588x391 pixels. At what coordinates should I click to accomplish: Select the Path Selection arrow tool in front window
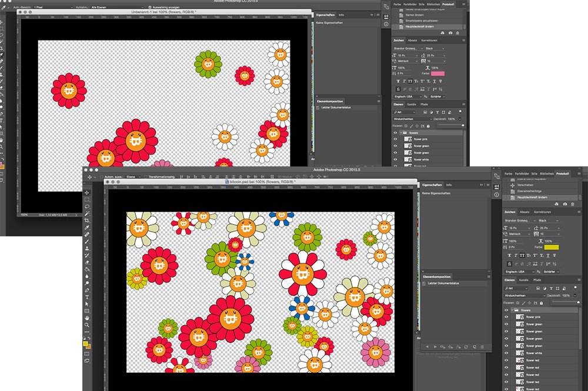pyautogui.click(x=87, y=304)
